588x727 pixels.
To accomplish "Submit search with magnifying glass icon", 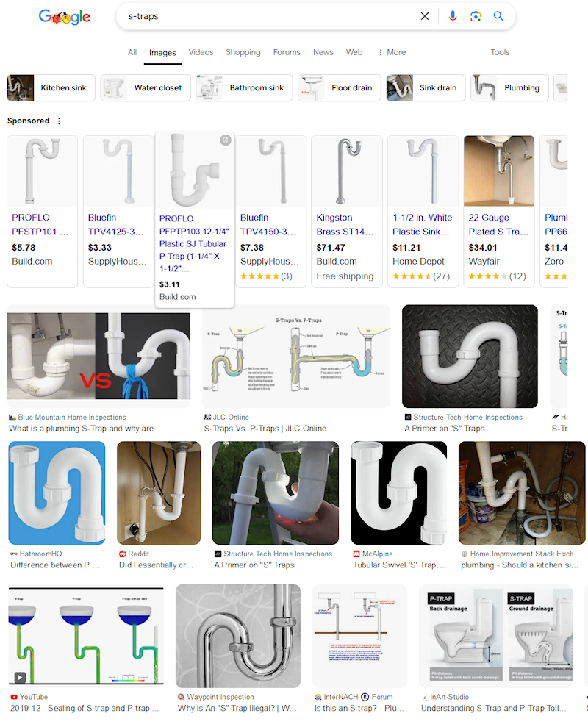I will click(498, 16).
